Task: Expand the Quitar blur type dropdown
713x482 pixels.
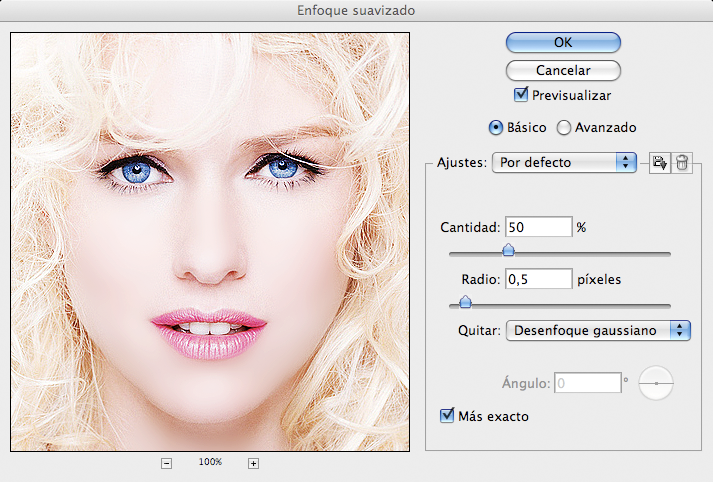Action: tap(598, 331)
